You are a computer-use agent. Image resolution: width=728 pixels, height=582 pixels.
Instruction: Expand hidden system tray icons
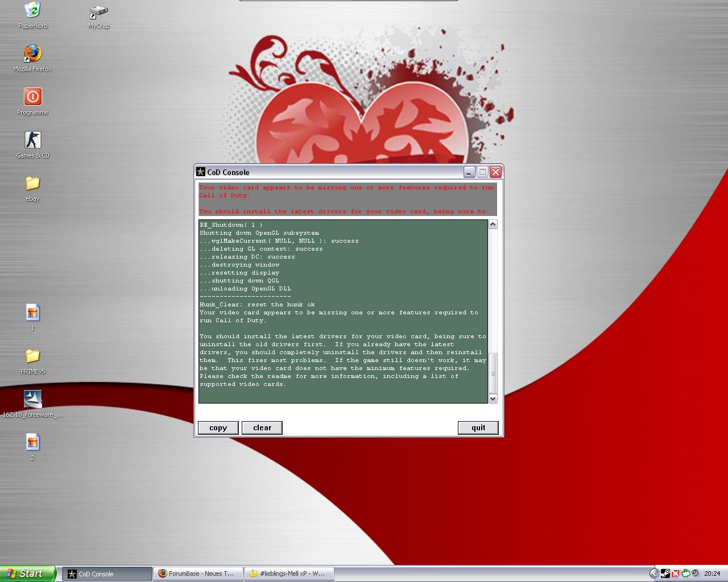tap(654, 573)
